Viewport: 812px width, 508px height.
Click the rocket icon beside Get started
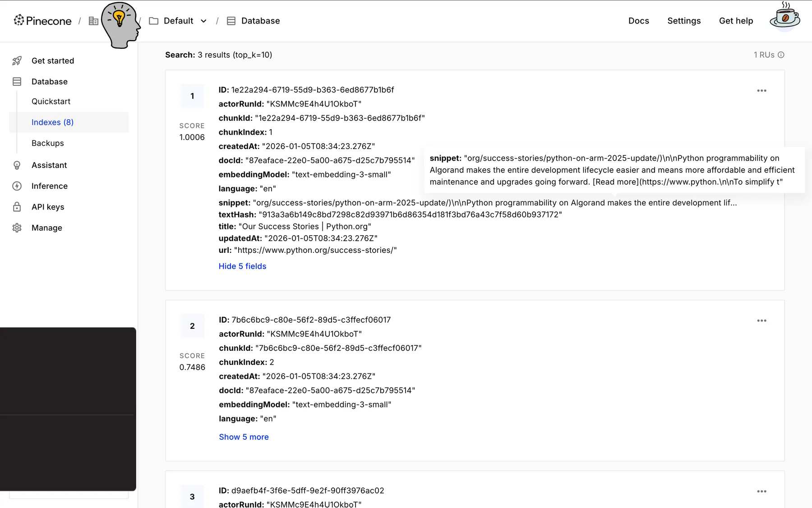(17, 61)
